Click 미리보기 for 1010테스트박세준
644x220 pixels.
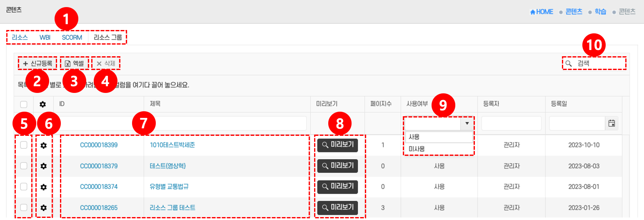tap(337, 145)
